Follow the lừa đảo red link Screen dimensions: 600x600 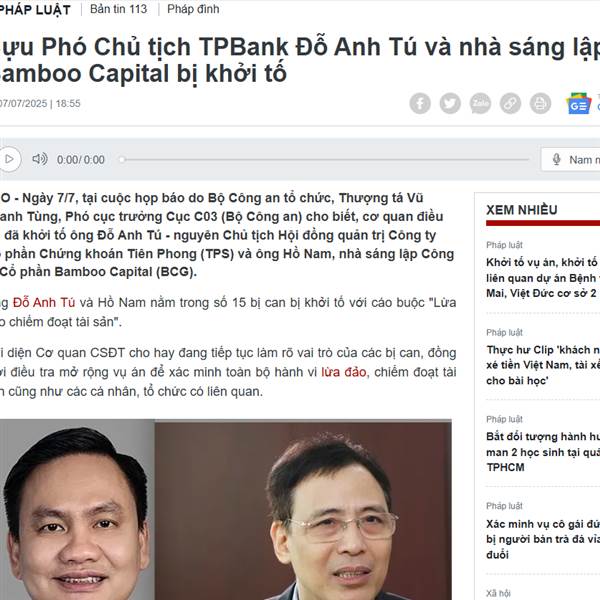tap(344, 372)
